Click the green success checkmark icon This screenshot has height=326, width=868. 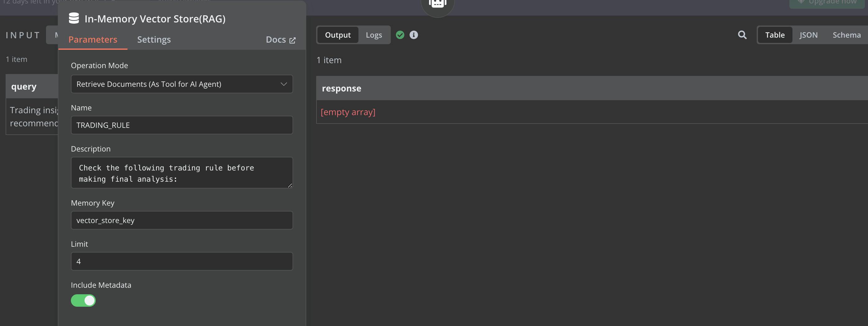400,35
